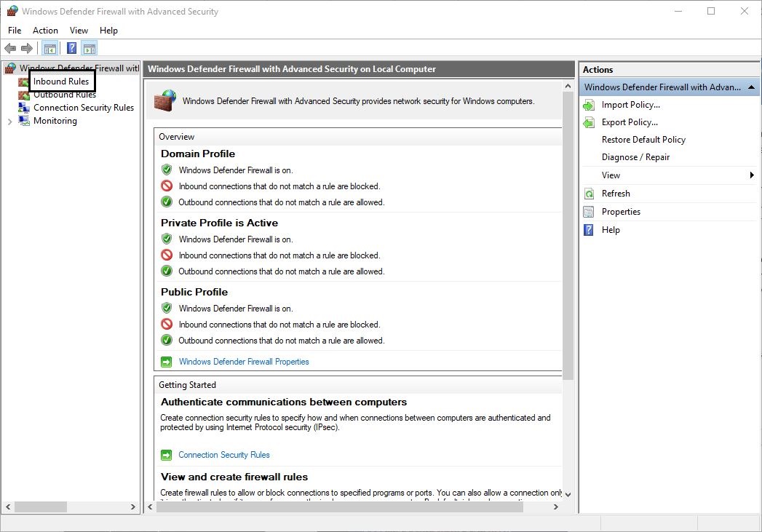The width and height of the screenshot is (762, 532).
Task: Open the File menu
Action: 15,31
